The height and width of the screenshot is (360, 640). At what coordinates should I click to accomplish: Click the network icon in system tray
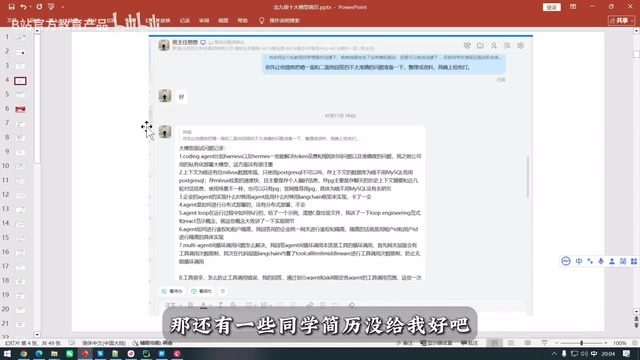click(x=574, y=354)
